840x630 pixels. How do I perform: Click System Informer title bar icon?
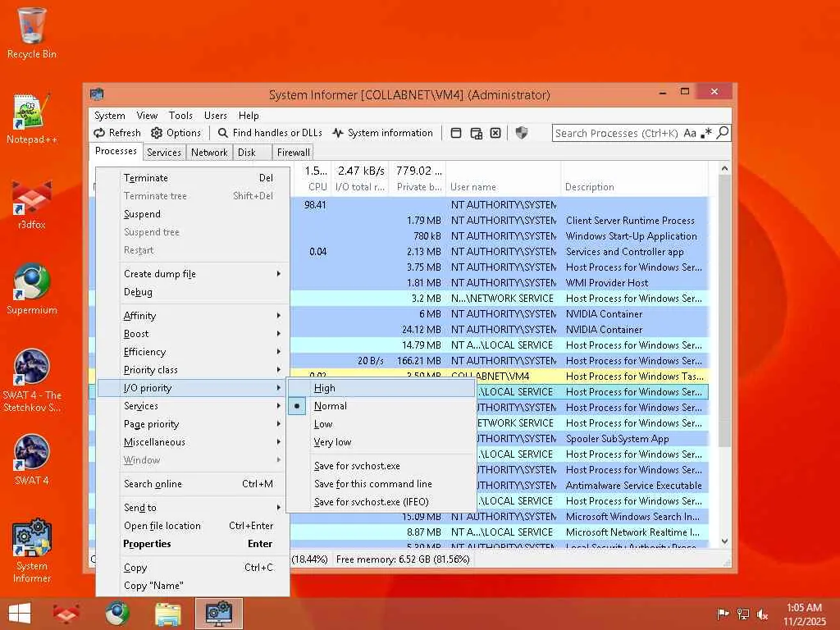click(97, 94)
